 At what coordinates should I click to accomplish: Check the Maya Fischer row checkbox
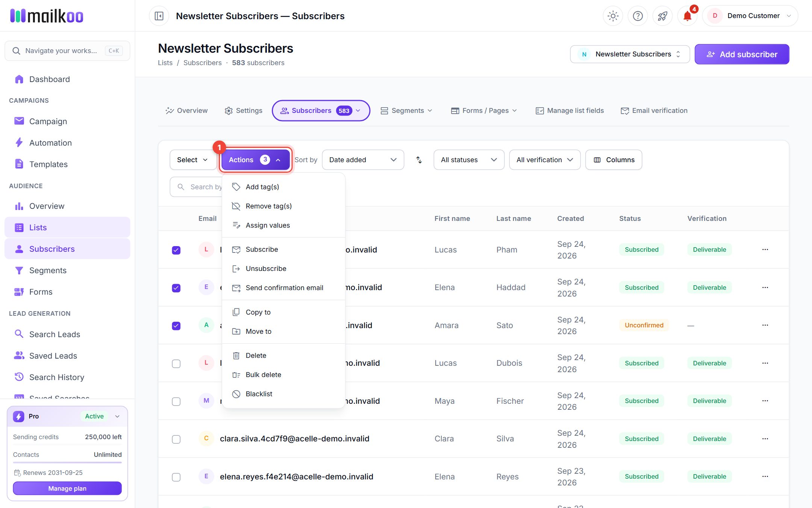click(176, 402)
